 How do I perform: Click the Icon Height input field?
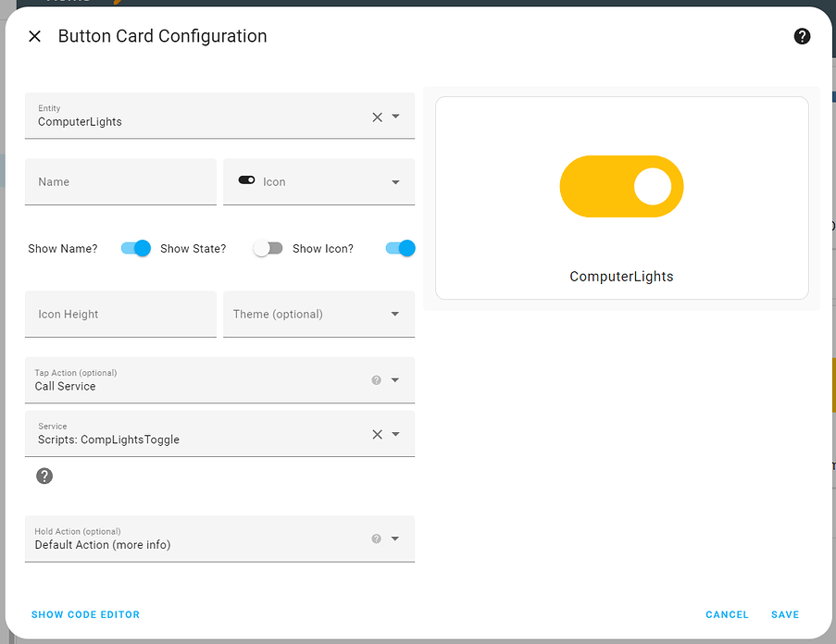(120, 314)
